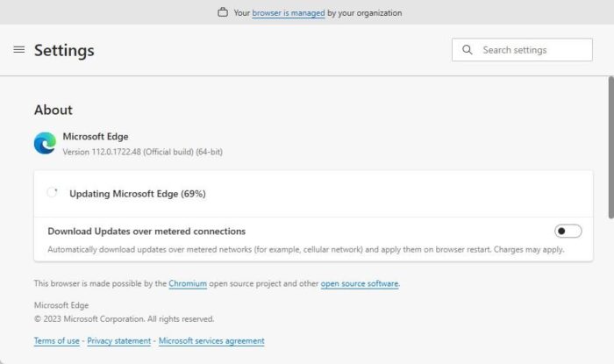
Task: Open the Settings hamburger menu
Action: coord(19,50)
